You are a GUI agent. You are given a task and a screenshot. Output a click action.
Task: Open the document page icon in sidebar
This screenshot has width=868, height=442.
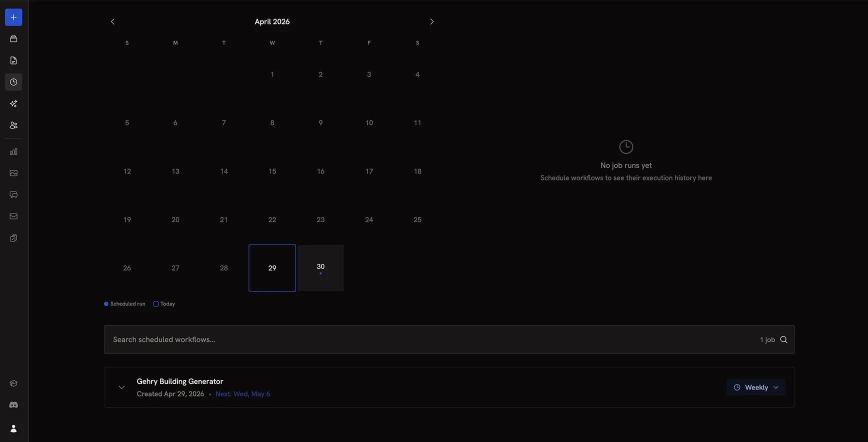(13, 60)
